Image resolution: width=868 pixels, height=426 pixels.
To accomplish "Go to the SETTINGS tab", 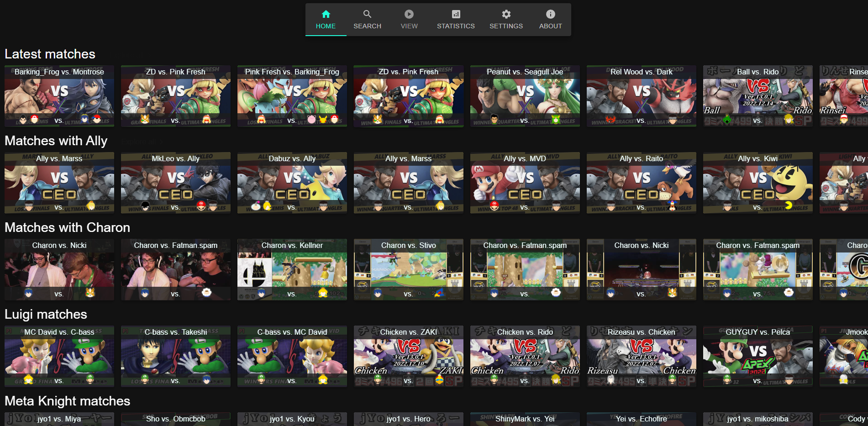I will click(506, 20).
